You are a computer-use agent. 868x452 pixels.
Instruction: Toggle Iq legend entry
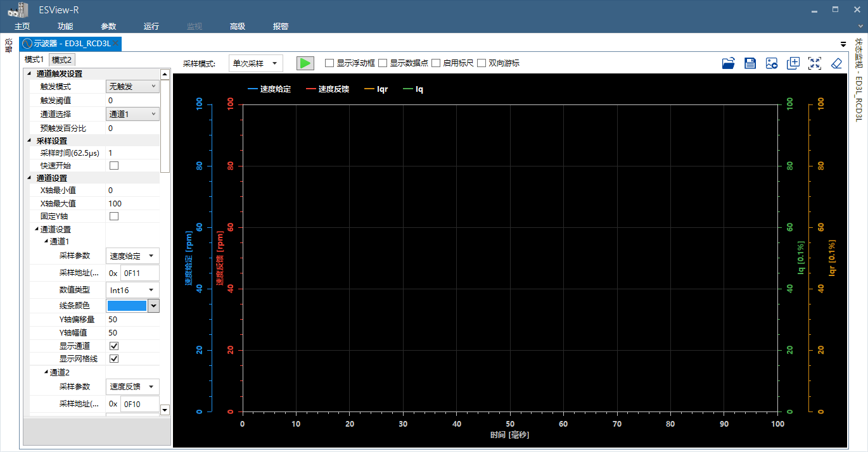(413, 89)
